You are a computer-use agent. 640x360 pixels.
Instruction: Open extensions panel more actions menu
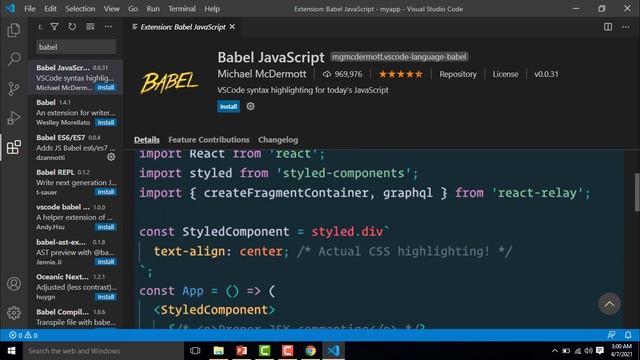coord(108,27)
